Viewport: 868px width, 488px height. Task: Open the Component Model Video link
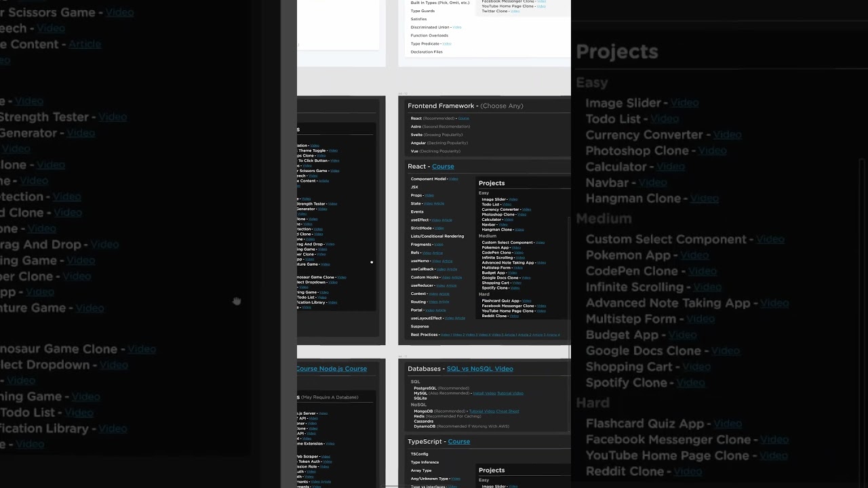(454, 179)
